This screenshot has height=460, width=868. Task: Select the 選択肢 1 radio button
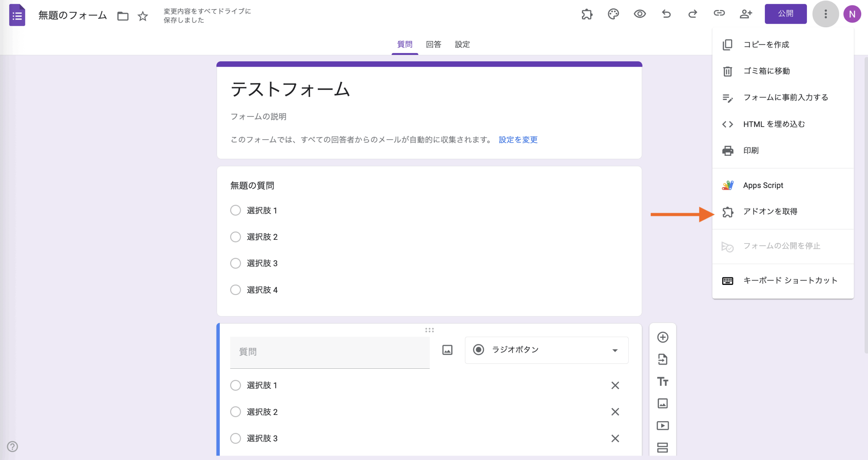point(236,210)
